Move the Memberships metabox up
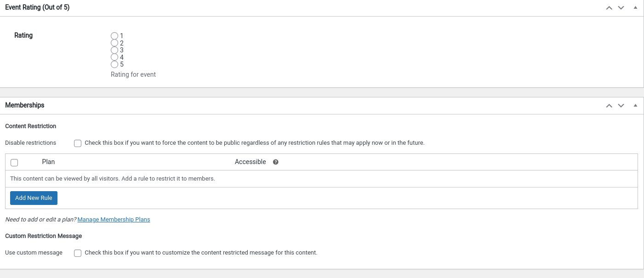The width and height of the screenshot is (644, 278). coord(609,106)
